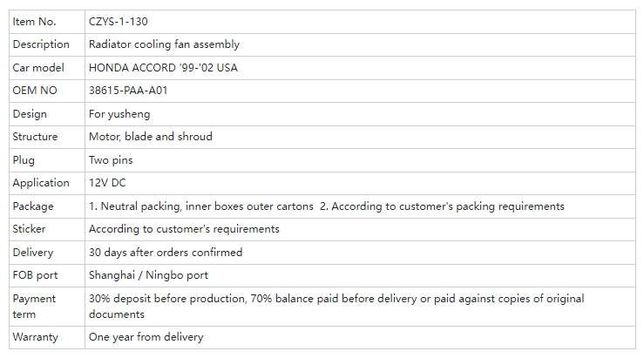The image size is (644, 358).
Task: Select the "FOB port" row label
Action: click(x=35, y=275)
